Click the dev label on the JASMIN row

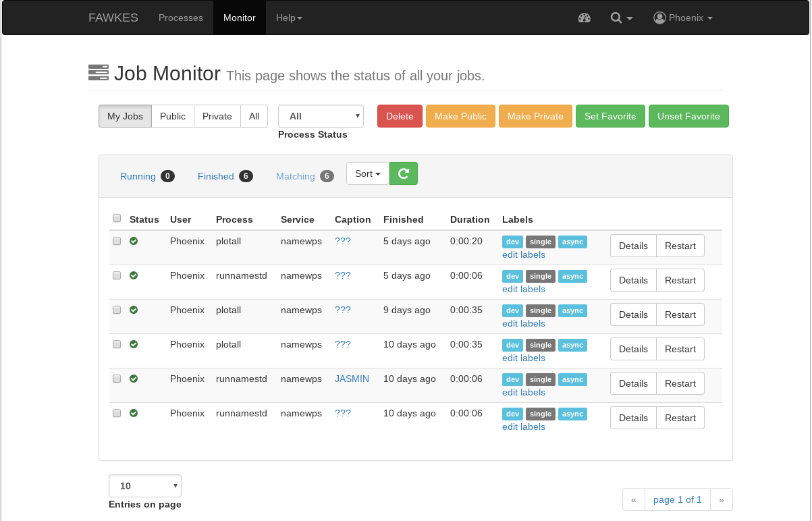coord(512,379)
